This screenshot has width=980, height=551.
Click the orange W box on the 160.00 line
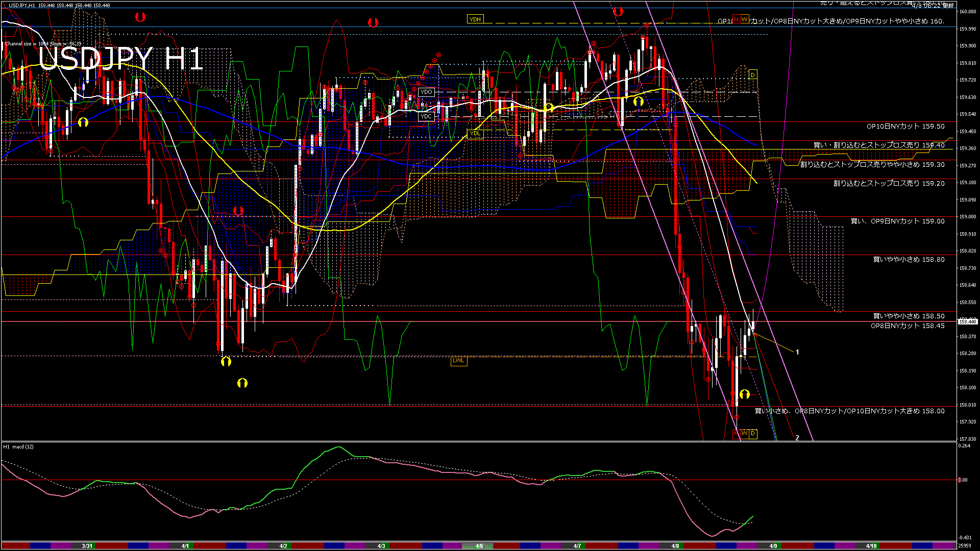[744, 19]
